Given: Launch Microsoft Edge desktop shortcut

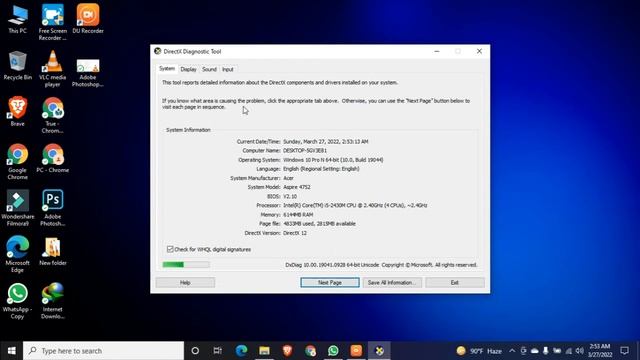Looking at the screenshot, I should tap(18, 254).
